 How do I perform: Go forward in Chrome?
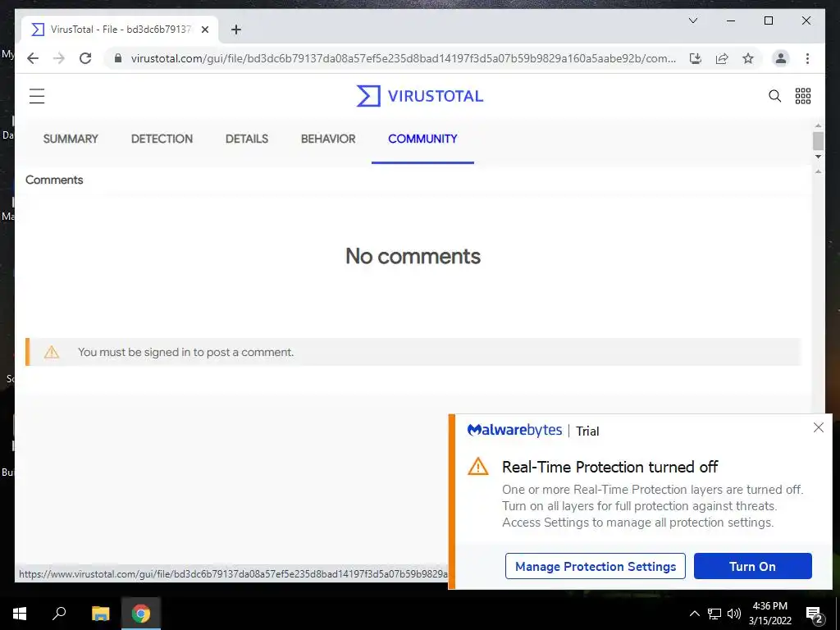point(59,58)
